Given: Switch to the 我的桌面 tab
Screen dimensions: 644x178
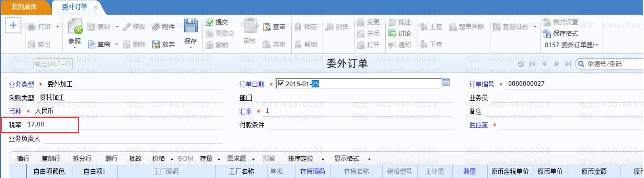Looking at the screenshot, I should [24, 7].
